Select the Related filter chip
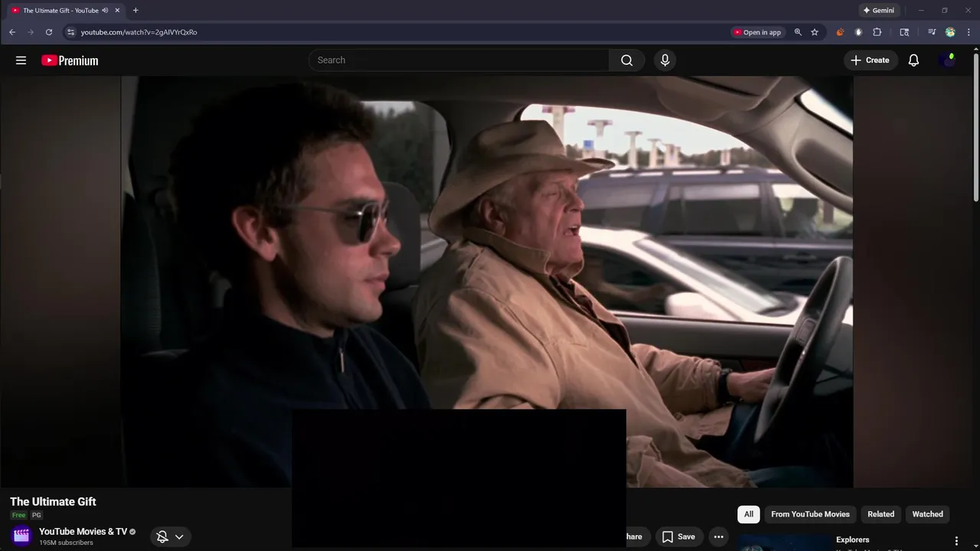This screenshot has width=980, height=551. [880, 514]
